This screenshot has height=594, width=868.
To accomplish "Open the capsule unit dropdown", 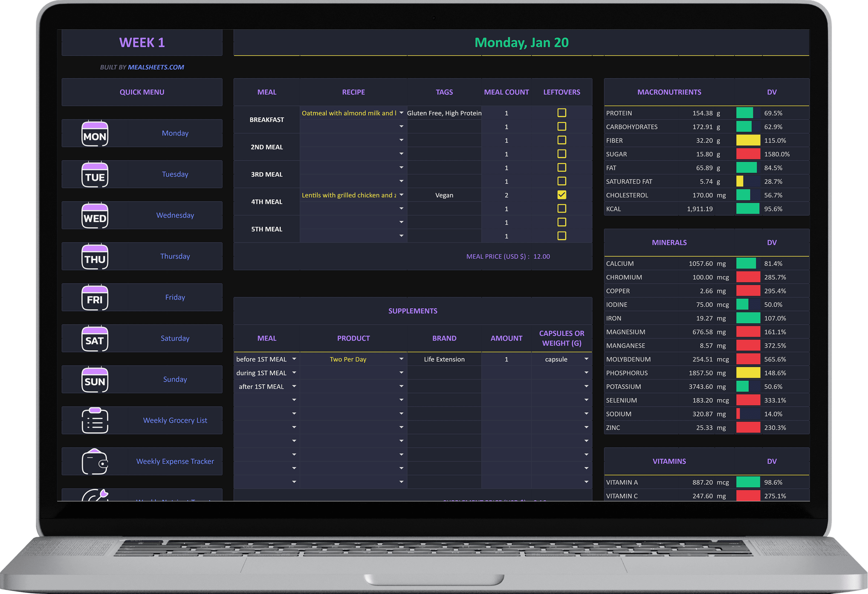I will tap(586, 359).
